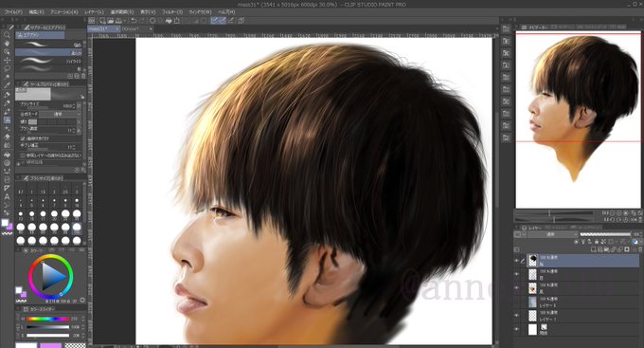Screen dimensions: 644x348
Task: Click the trash icon in sub tool panel
Action: 83,76
